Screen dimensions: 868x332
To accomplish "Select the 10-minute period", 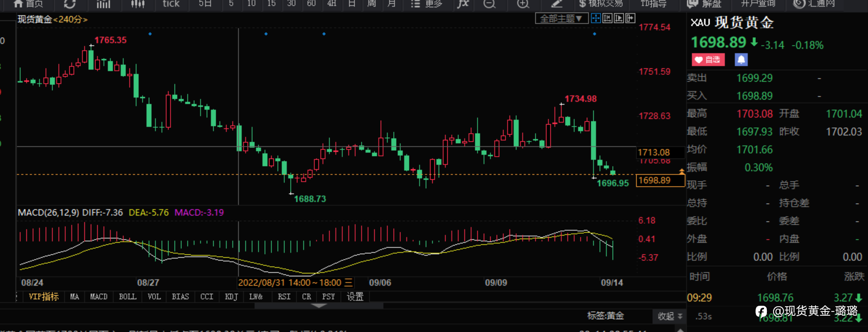I will 251,4.
